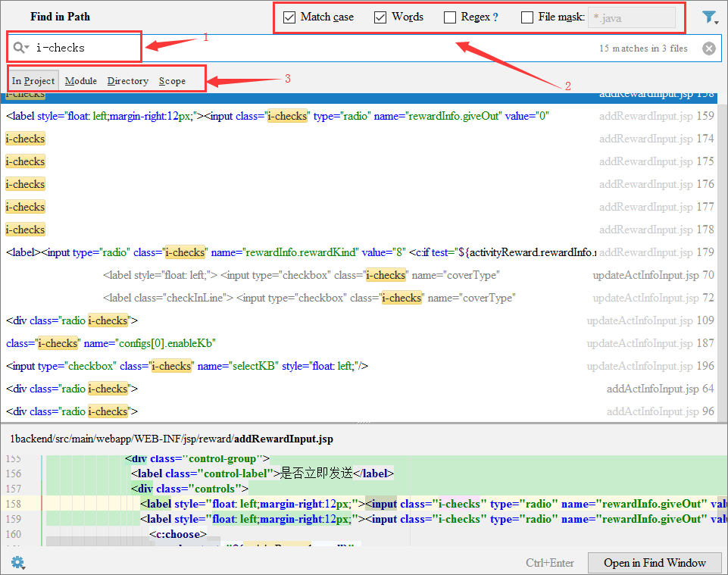This screenshot has height=575, width=728.
Task: Select result addRewardInput.jsp line 177
Action: click(359, 207)
